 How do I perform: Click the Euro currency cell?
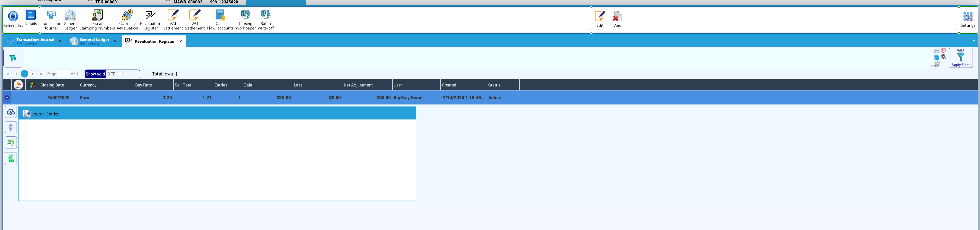[106, 97]
